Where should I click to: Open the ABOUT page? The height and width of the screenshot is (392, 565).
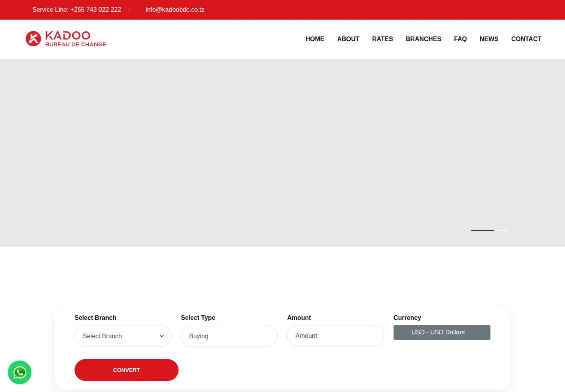tap(348, 39)
